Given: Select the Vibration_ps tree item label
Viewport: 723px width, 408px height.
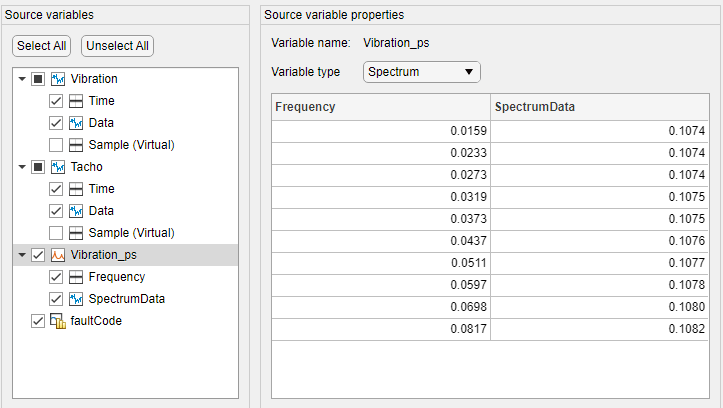Looking at the screenshot, I should click(x=104, y=255).
